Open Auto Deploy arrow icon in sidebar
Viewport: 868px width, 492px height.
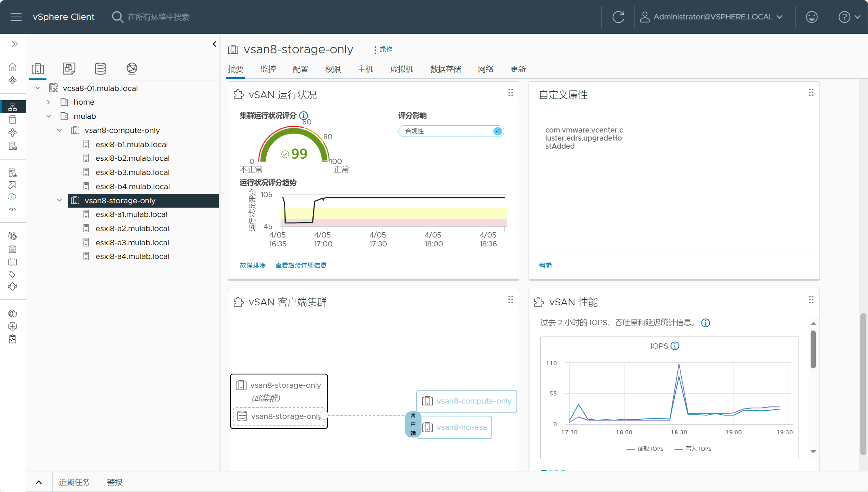tap(13, 185)
